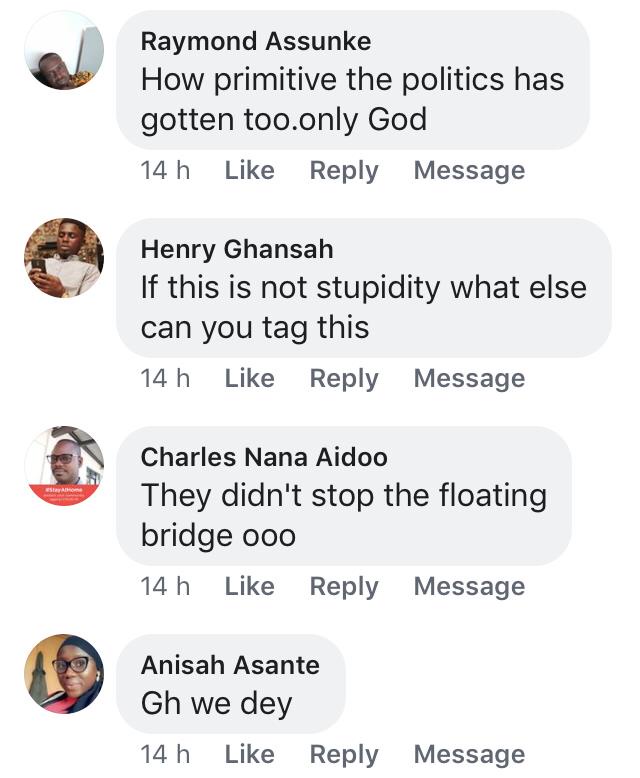Message Raymond Assunke from his comment
The image size is (640, 778).
(x=469, y=171)
